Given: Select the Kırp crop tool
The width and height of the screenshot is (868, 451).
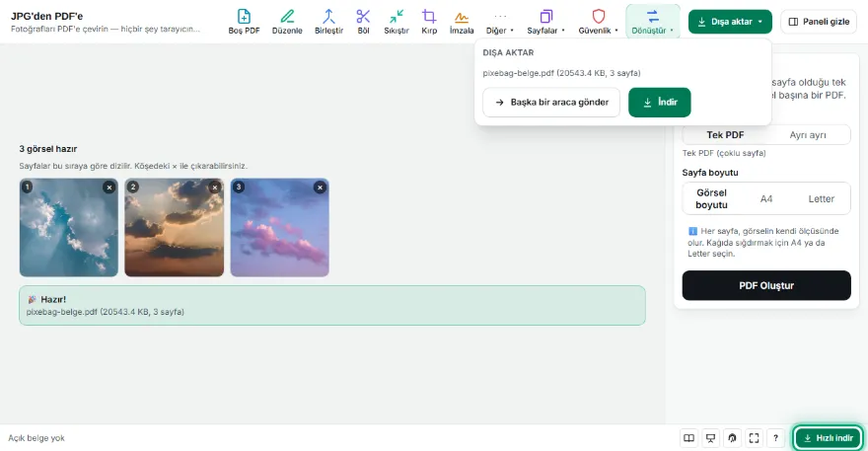Looking at the screenshot, I should click(x=429, y=22).
